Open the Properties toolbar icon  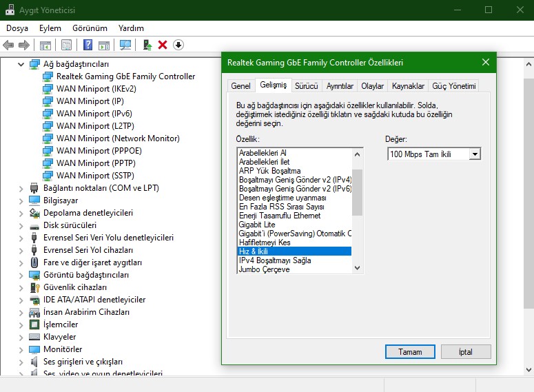(x=66, y=45)
